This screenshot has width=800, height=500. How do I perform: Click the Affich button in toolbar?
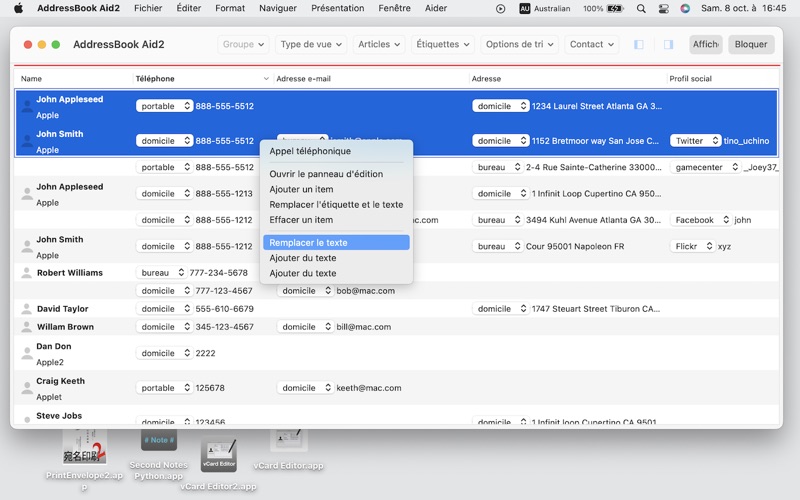[706, 44]
